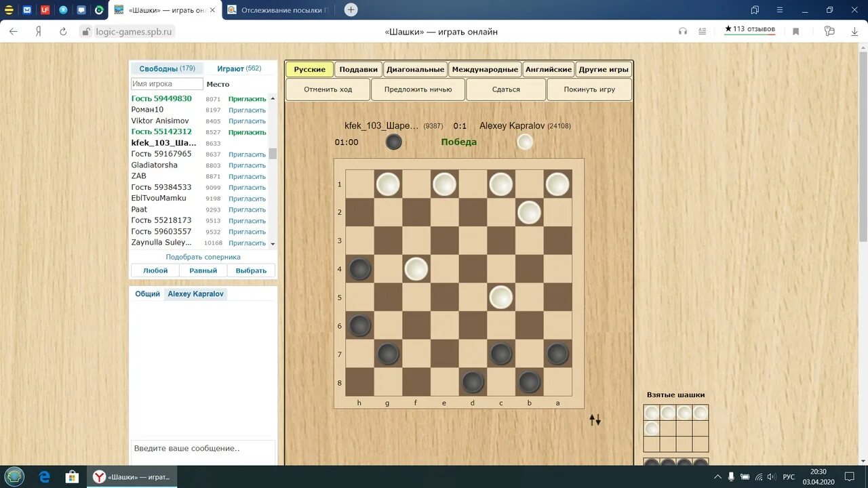Open «Подобрать соперника» link
Image resolution: width=868 pixels, height=488 pixels.
(203, 257)
